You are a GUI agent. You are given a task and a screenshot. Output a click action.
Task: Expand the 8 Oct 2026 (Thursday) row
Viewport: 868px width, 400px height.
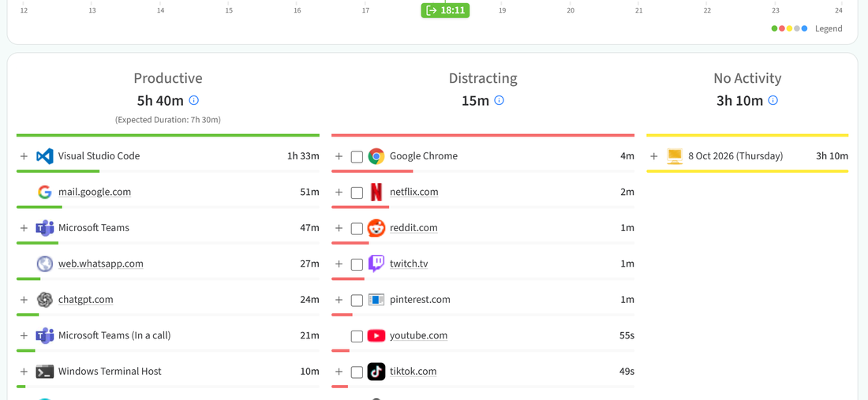pyautogui.click(x=654, y=156)
